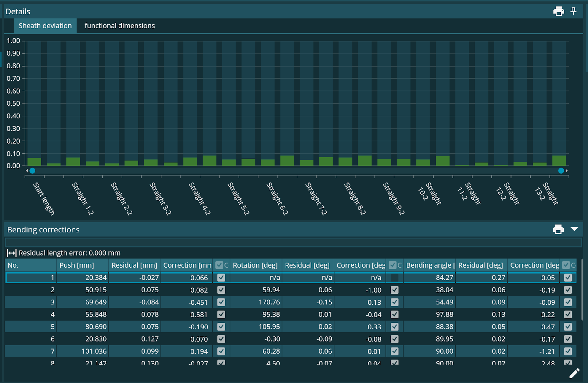Sort by Push [mm] column header
This screenshot has width=588, height=383.
click(83, 265)
